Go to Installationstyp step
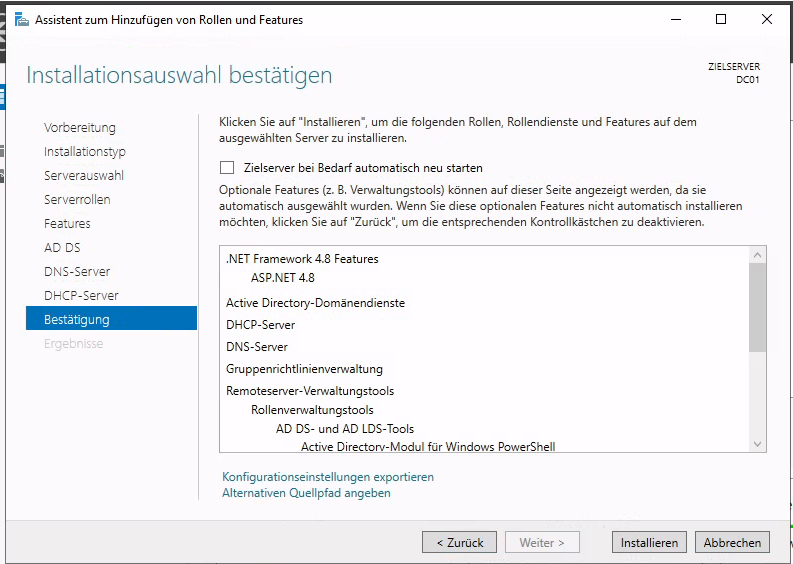This screenshot has height=564, width=793. click(x=85, y=152)
